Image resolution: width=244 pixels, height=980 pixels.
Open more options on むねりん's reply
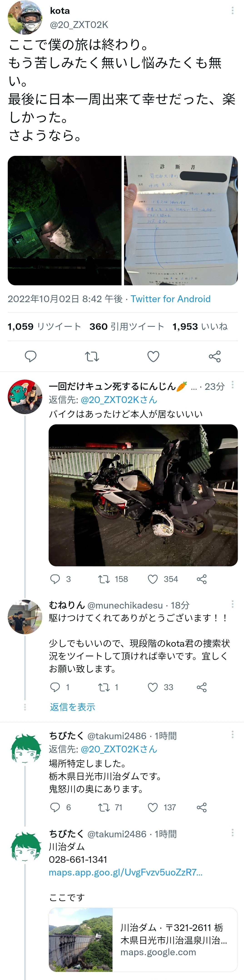click(232, 604)
